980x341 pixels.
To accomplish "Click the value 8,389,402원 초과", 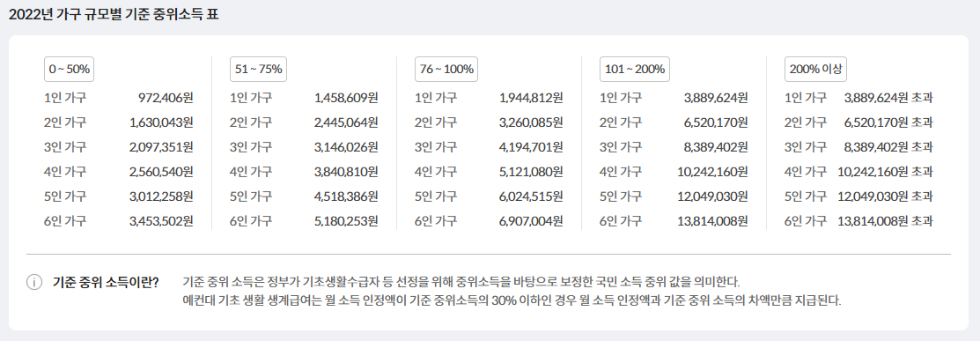I will pyautogui.click(x=888, y=147).
